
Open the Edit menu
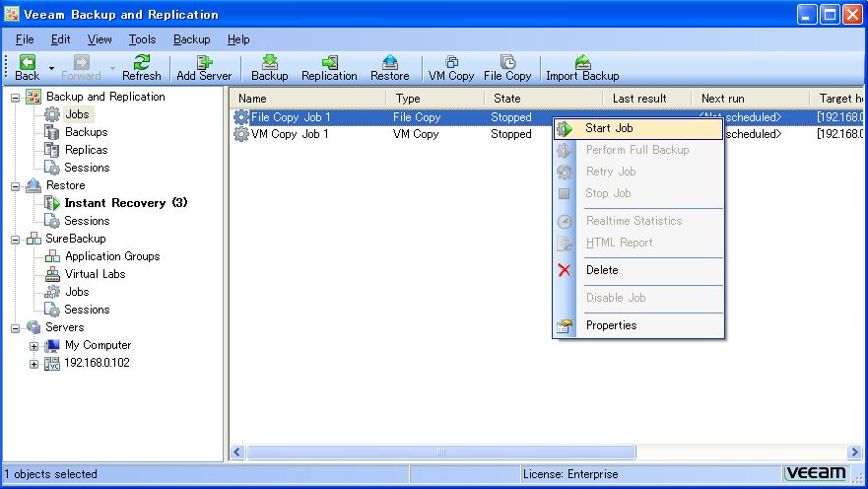60,39
